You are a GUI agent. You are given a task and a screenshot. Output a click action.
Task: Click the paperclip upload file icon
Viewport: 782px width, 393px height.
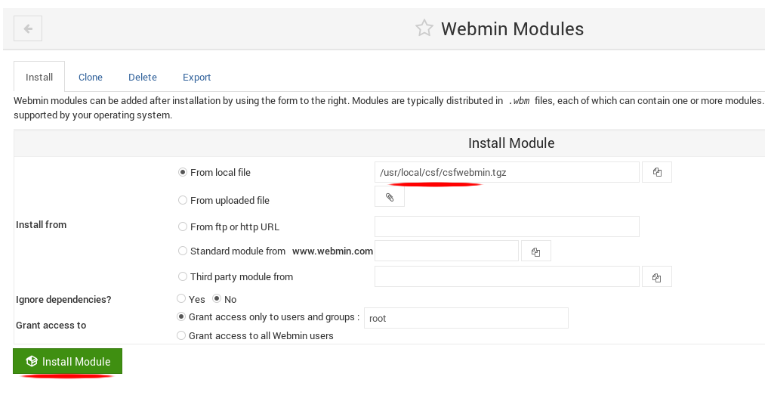coord(390,197)
